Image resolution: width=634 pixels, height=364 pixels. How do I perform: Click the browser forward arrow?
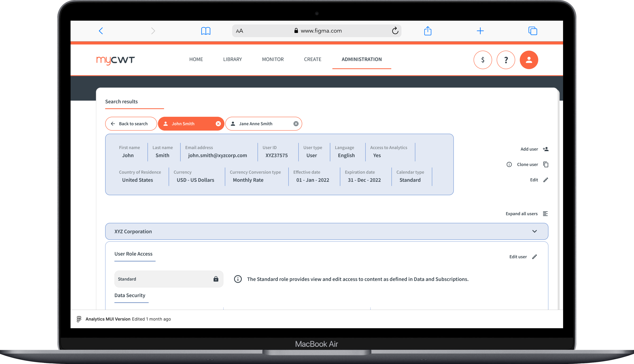click(153, 31)
